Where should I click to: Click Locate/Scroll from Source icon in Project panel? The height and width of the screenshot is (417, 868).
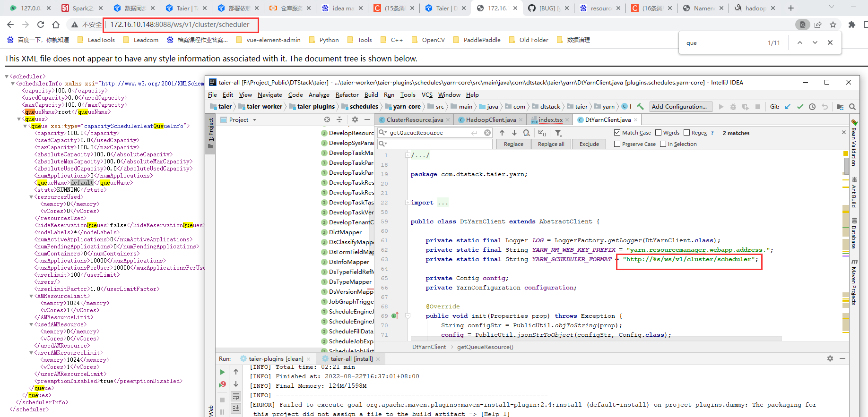click(x=327, y=120)
